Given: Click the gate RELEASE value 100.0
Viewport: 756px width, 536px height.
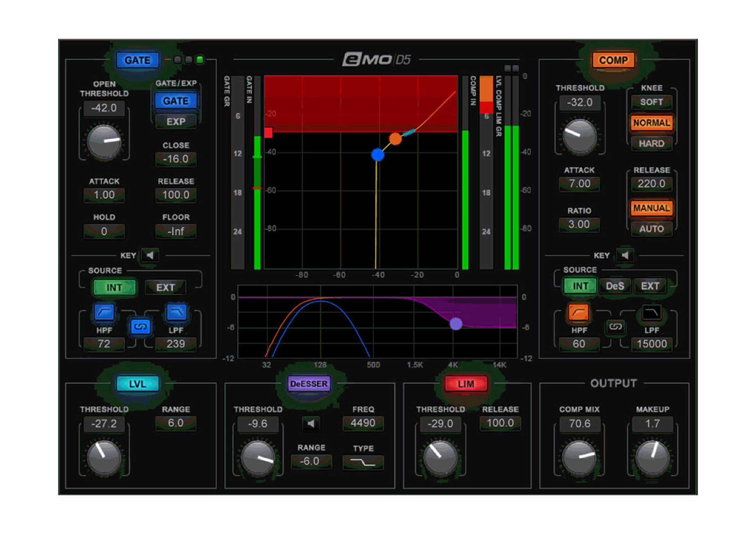Looking at the screenshot, I should coord(176,195).
